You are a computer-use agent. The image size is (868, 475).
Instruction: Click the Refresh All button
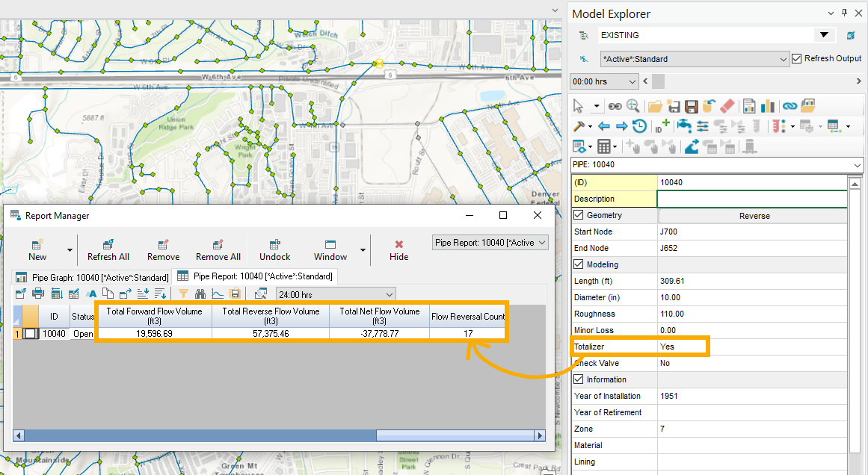[108, 250]
